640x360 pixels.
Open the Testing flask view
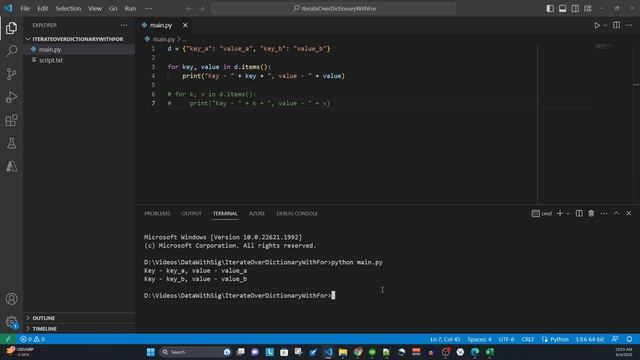click(11, 143)
